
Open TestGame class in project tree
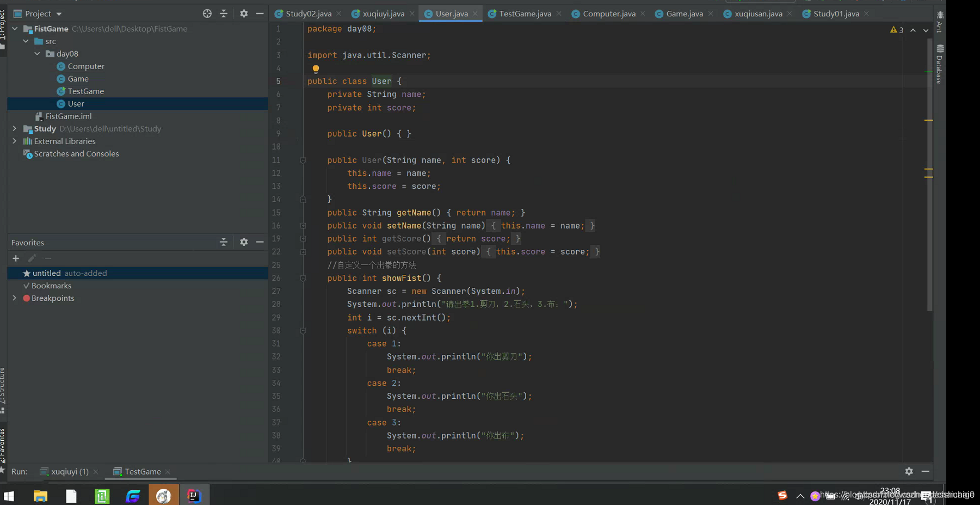click(x=85, y=91)
